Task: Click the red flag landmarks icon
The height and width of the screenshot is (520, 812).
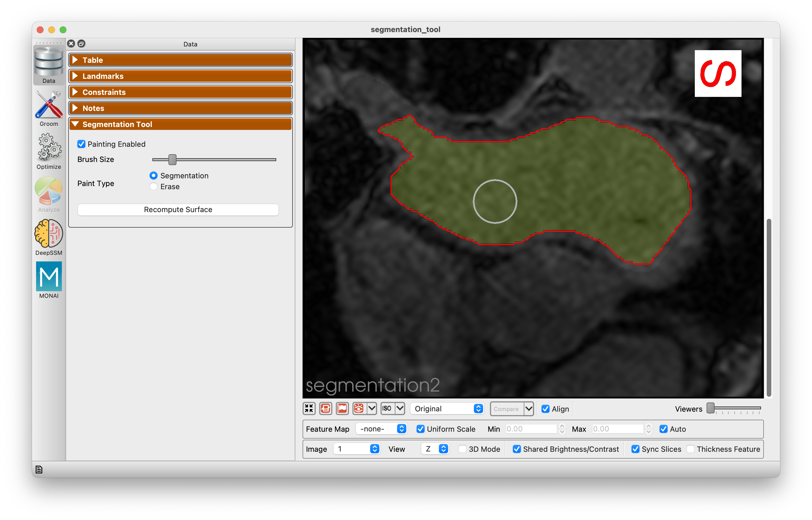Action: [342, 408]
